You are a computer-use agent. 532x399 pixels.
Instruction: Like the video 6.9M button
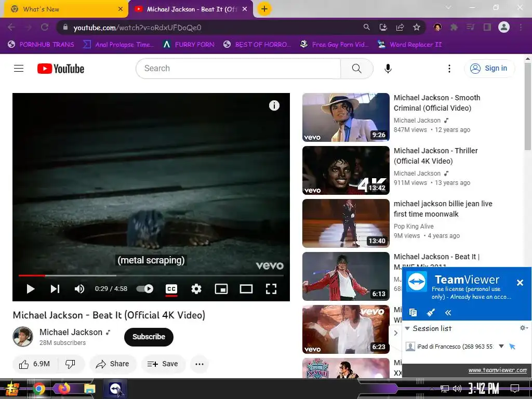coord(35,364)
